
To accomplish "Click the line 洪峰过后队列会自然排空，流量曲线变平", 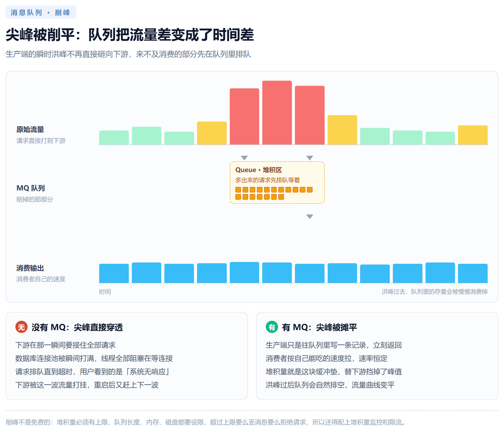I will tap(330, 385).
